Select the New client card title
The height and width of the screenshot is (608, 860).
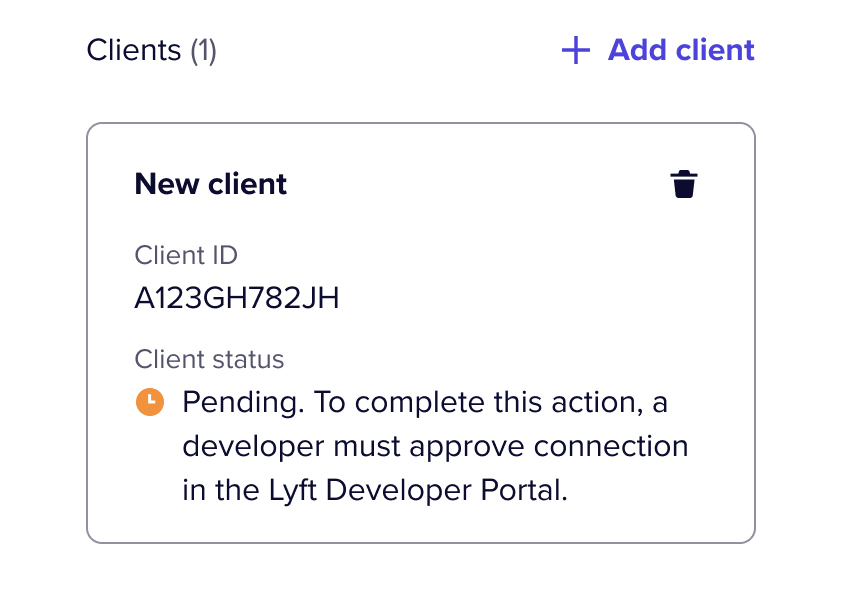[x=211, y=184]
